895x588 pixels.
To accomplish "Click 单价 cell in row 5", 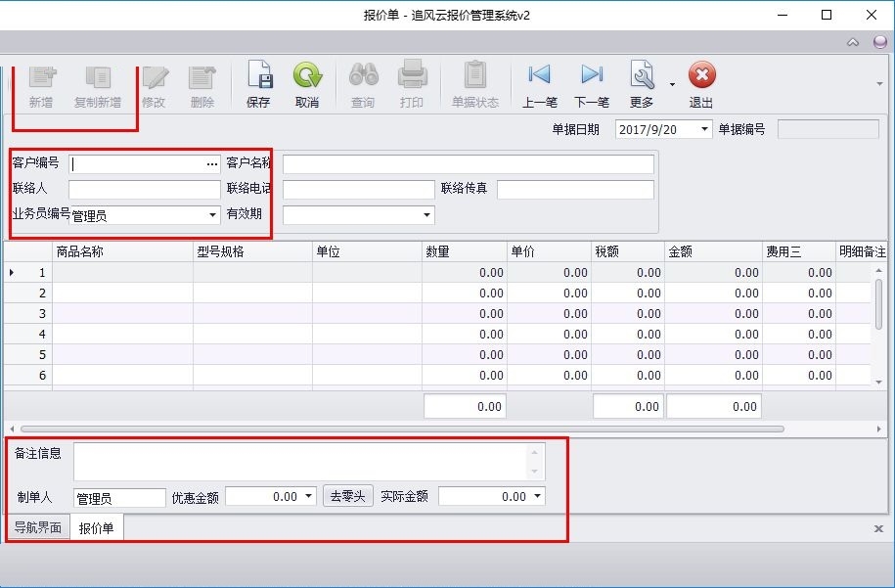I will [x=549, y=354].
